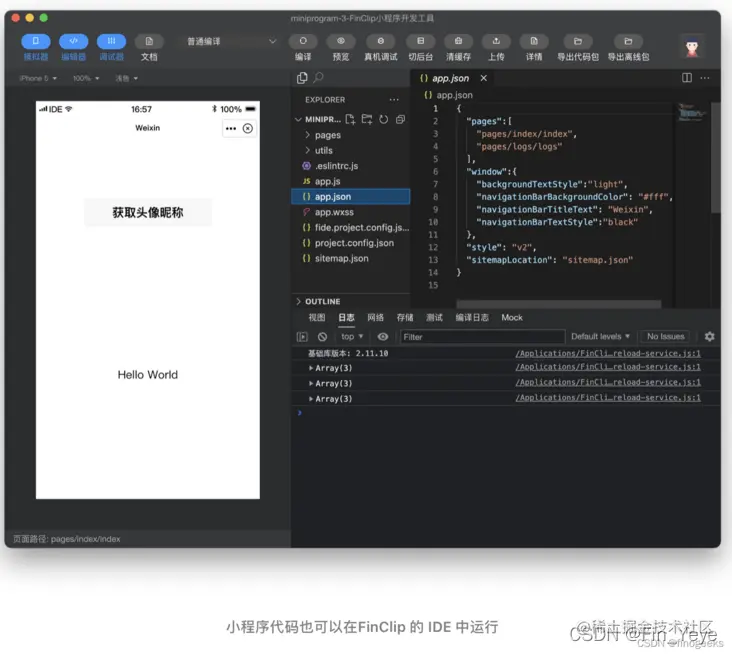
Task: Click the user avatar in toolbar
Action: [692, 47]
